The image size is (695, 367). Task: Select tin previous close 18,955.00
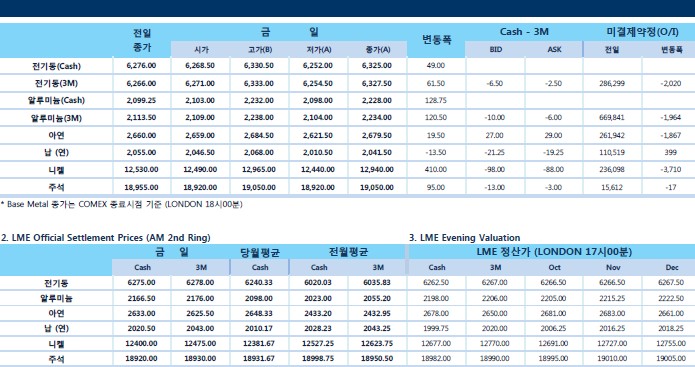(141, 187)
